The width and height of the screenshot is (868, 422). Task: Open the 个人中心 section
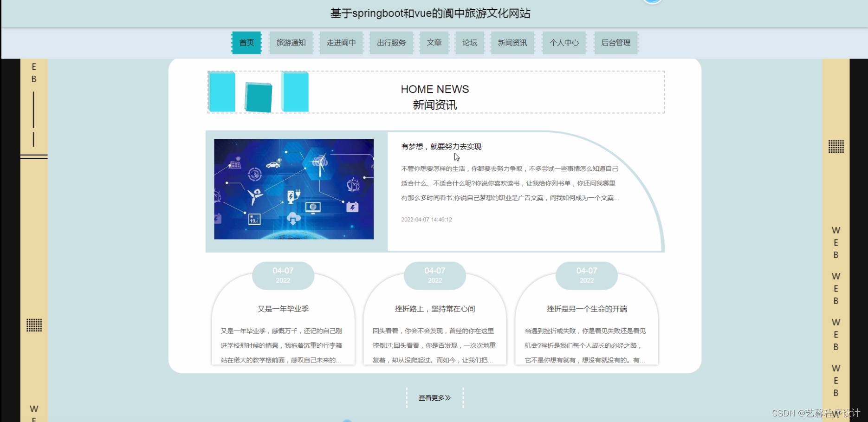pos(564,42)
